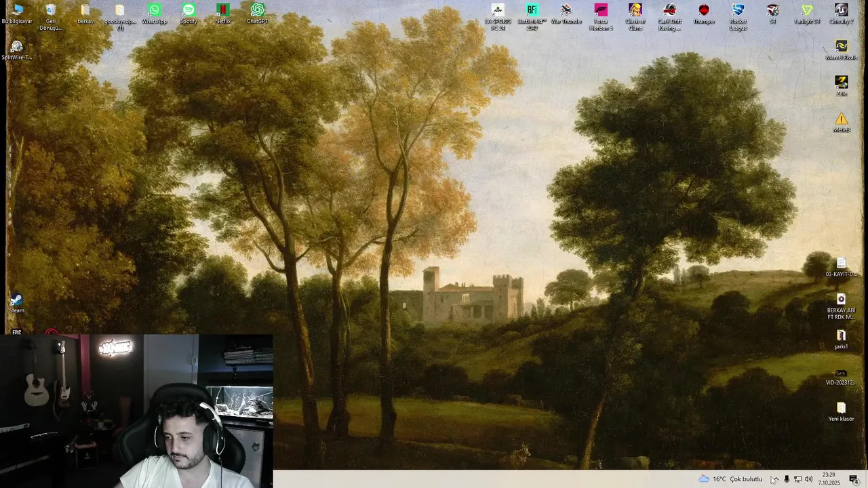Image resolution: width=868 pixels, height=488 pixels.
Task: Select the Yeni klasör folder
Action: coord(842,411)
